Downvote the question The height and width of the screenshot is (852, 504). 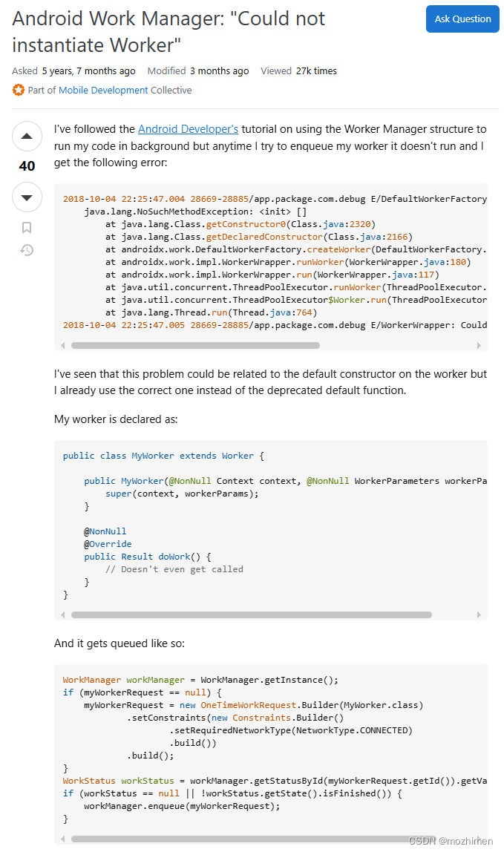pyautogui.click(x=27, y=197)
